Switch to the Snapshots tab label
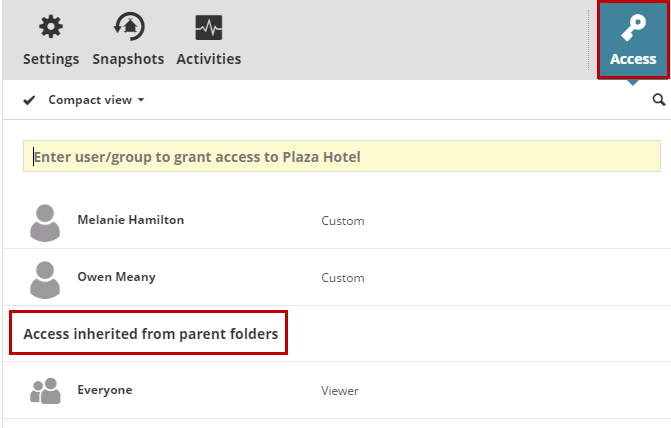The height and width of the screenshot is (428, 671). (128, 59)
